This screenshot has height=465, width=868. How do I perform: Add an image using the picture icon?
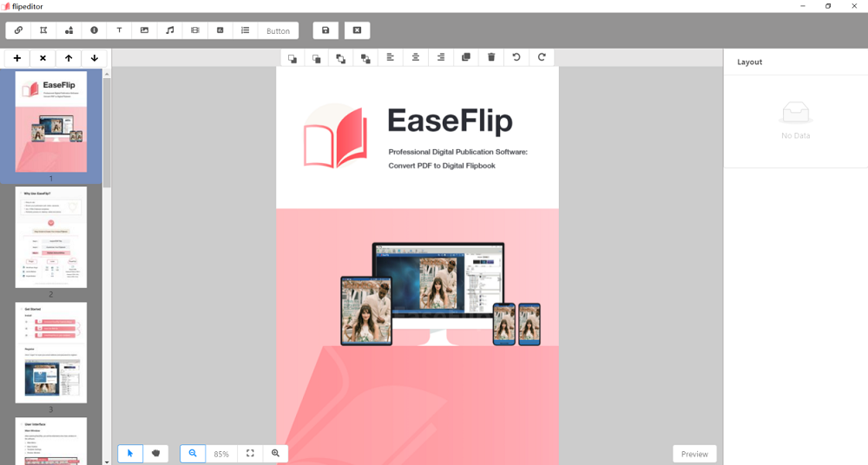(x=144, y=30)
